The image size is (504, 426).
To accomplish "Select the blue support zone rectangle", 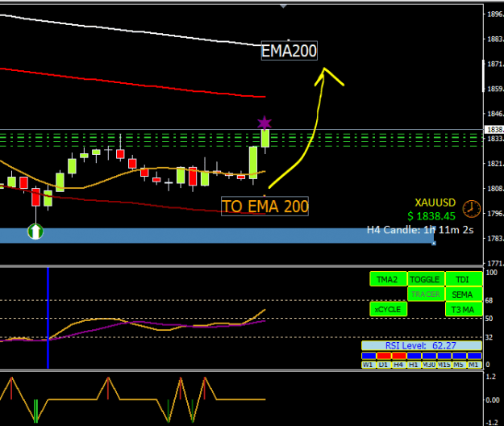I will click(x=217, y=236).
